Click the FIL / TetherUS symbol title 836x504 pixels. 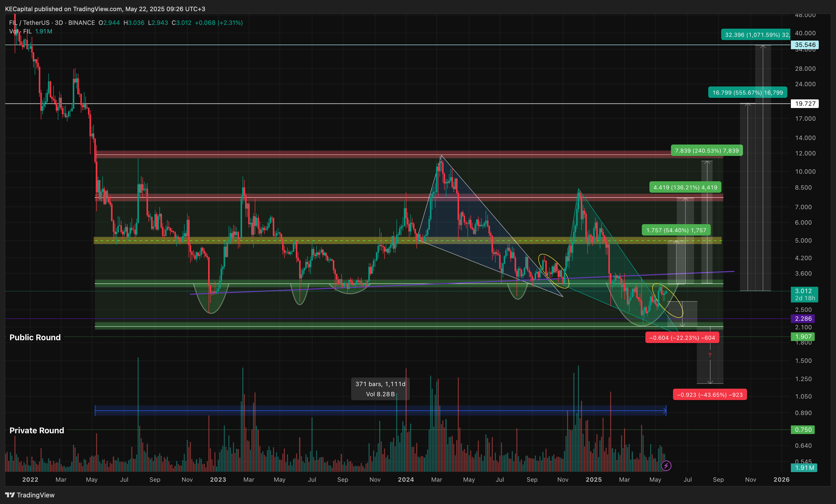pyautogui.click(x=52, y=23)
